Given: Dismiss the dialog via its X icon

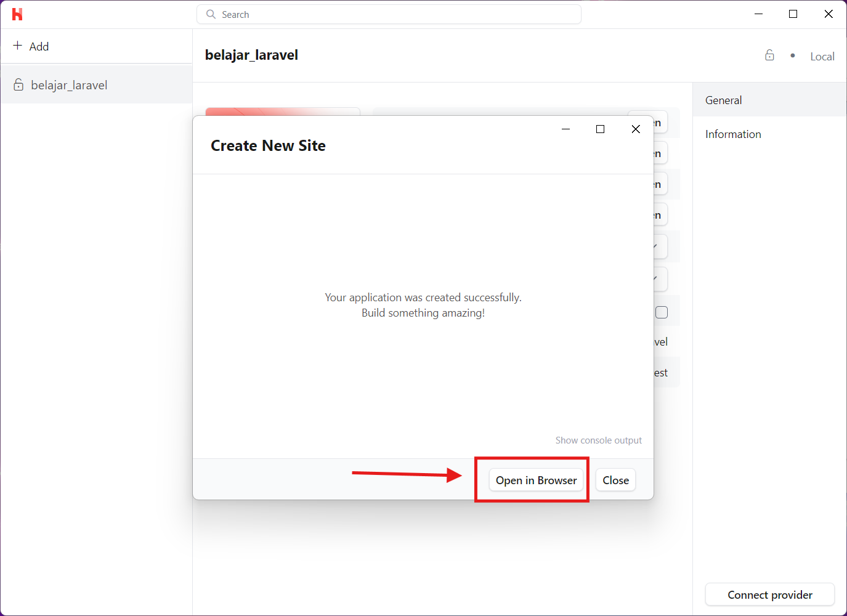Looking at the screenshot, I should click(636, 129).
